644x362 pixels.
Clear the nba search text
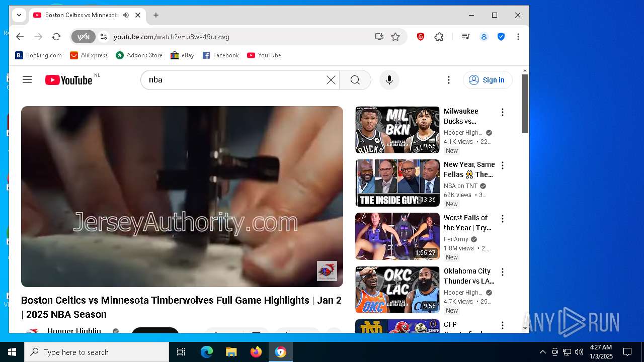click(331, 80)
